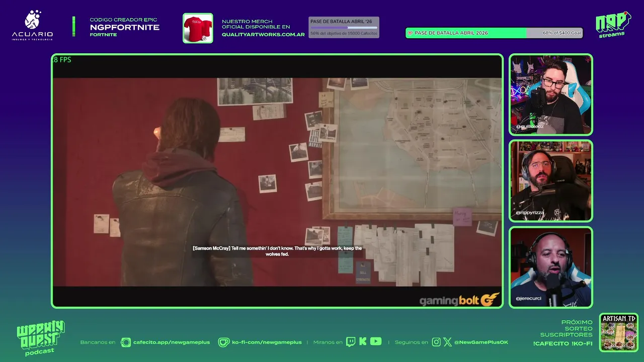Click the 68% of $400 Goal label
The image size is (644, 362).
point(561,33)
